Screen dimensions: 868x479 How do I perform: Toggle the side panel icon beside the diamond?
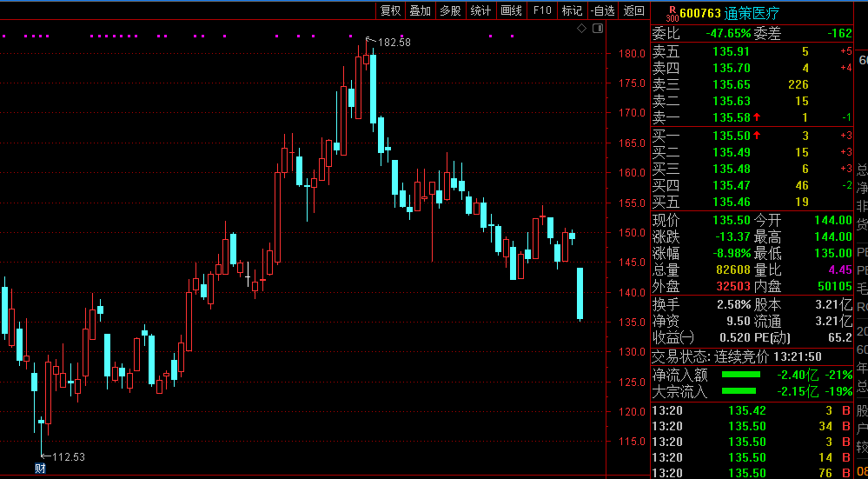coord(597,29)
